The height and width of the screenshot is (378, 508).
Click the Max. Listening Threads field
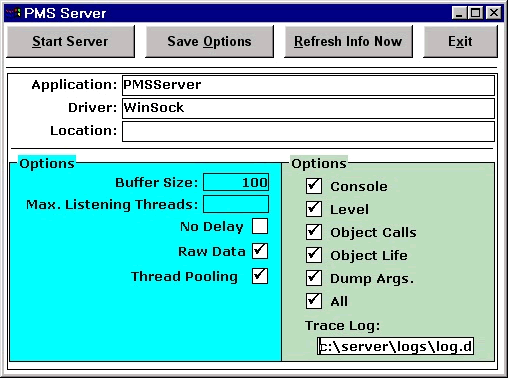pos(236,204)
